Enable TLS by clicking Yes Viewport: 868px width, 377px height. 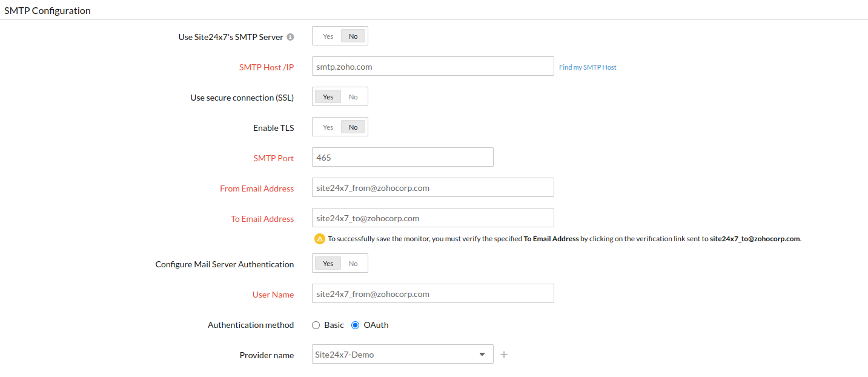tap(328, 127)
